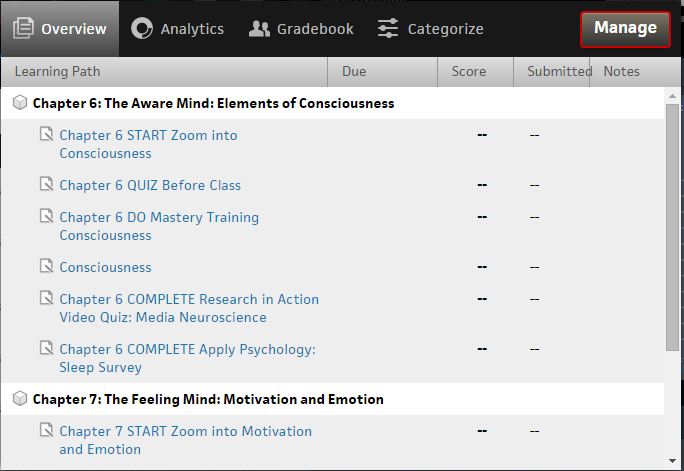Open Chapter 6 DO Mastery Training link
684x471 pixels.
[158, 217]
